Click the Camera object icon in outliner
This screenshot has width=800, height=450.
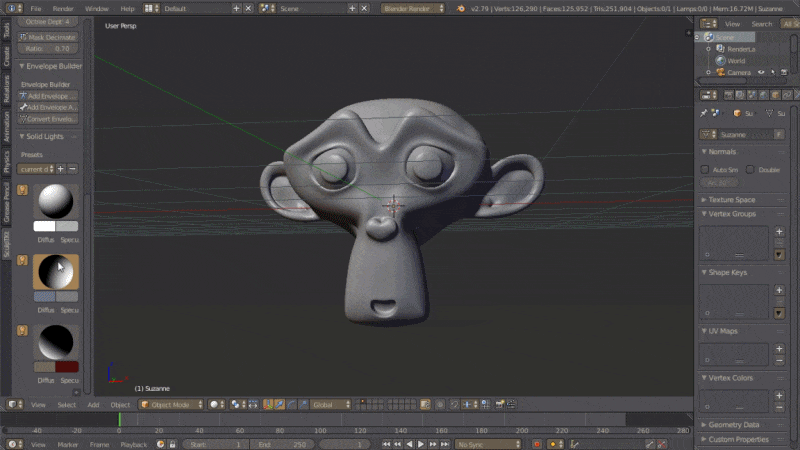(720, 72)
